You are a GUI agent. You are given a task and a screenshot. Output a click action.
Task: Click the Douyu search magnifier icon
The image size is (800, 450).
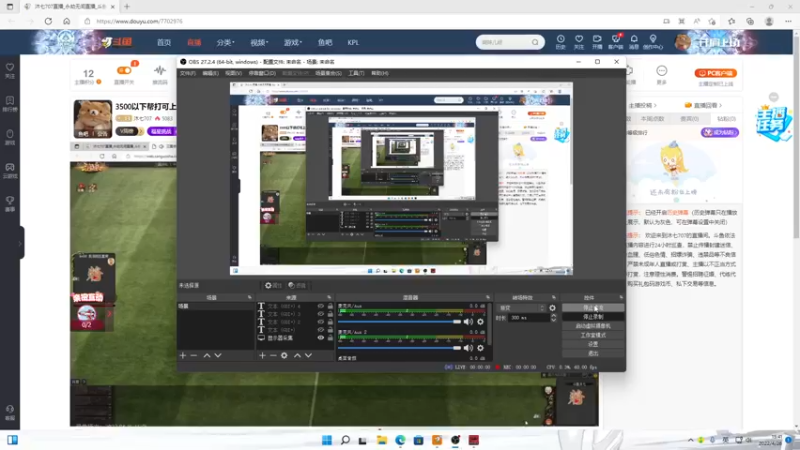[x=535, y=42]
